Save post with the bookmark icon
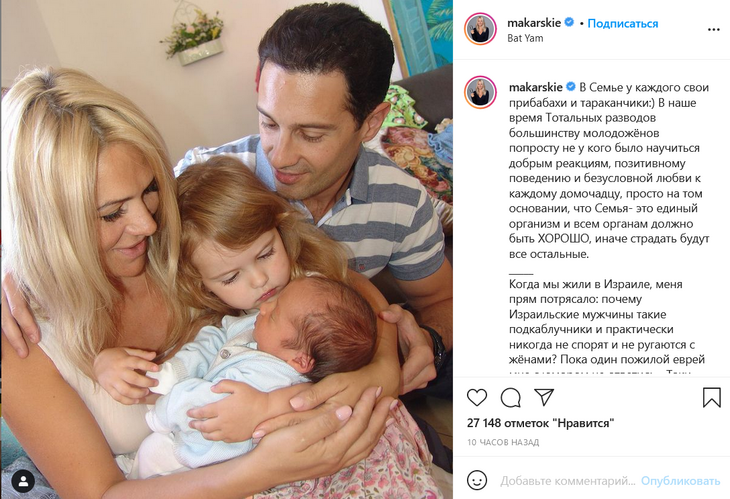 tap(711, 398)
